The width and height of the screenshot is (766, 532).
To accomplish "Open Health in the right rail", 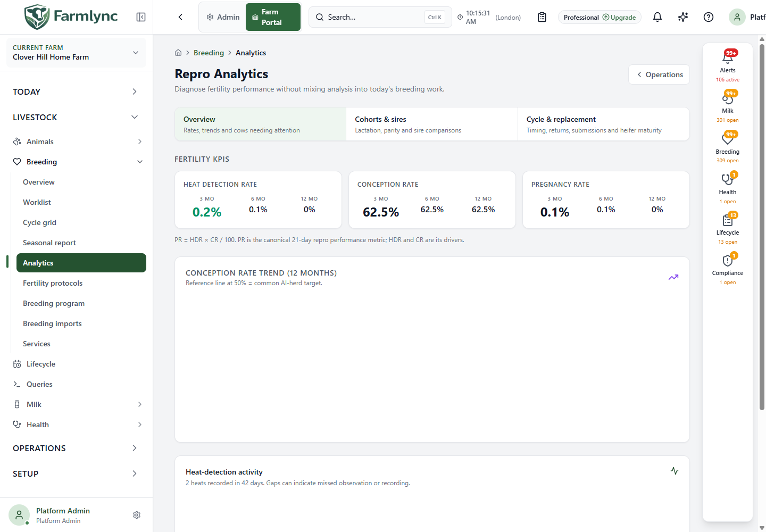I will 728,187.
